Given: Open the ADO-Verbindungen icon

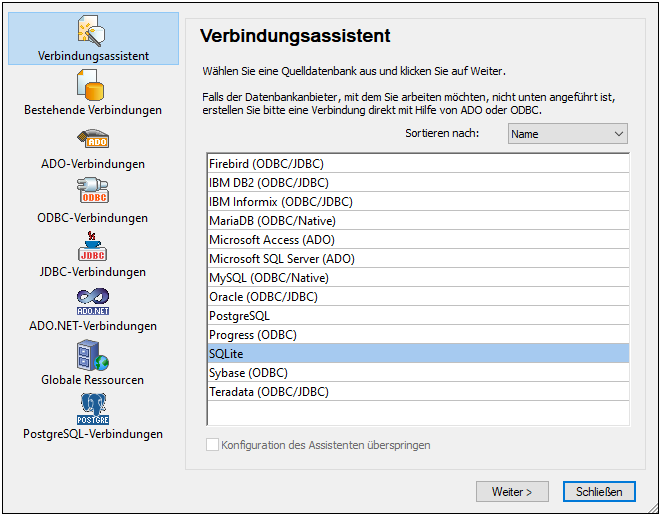Looking at the screenshot, I should click(x=93, y=139).
